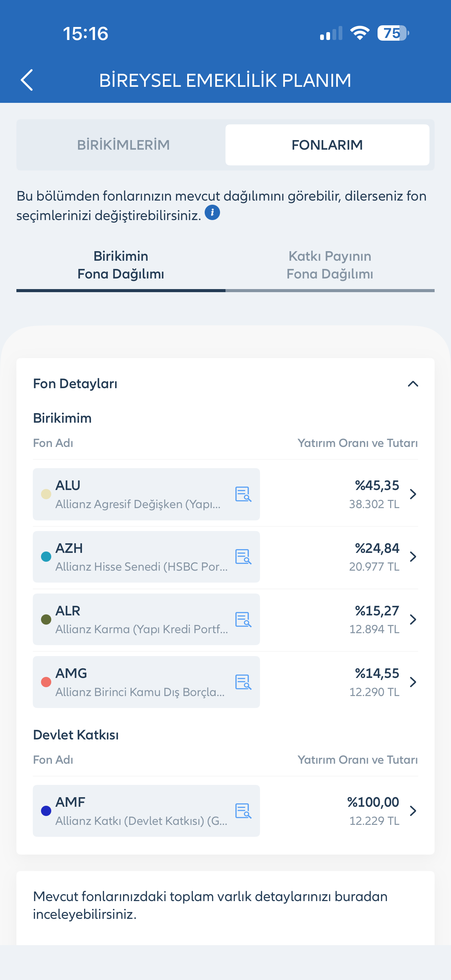Open ALU fund document detail icon
The height and width of the screenshot is (980, 451).
(243, 494)
